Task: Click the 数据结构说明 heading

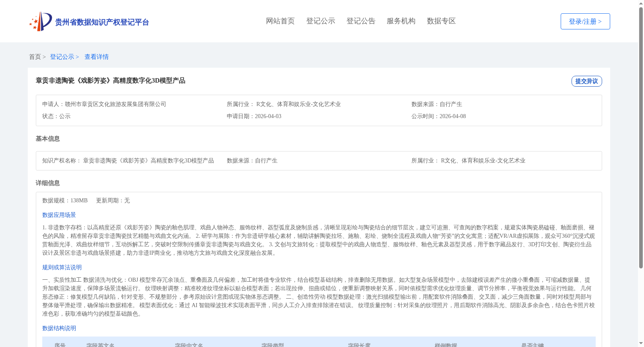Action: pyautogui.click(x=59, y=328)
